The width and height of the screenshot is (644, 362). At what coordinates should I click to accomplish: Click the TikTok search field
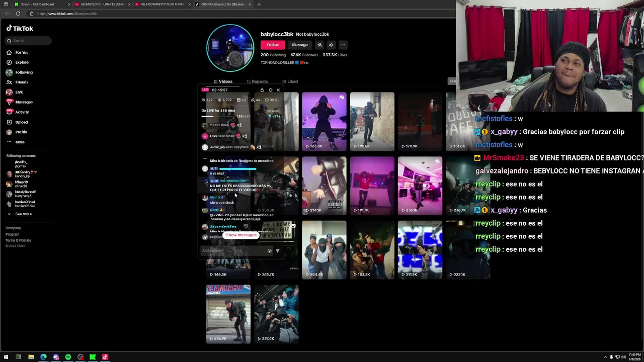[28, 41]
